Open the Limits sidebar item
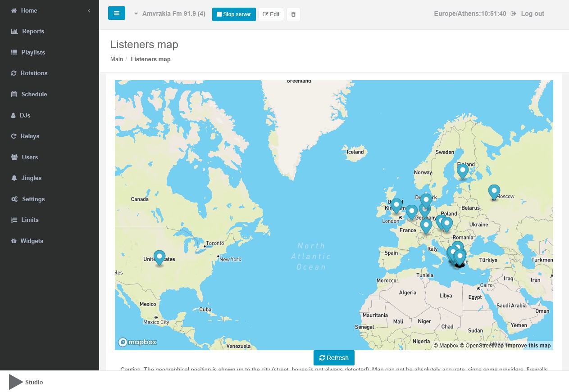Screen dimensions: 569x392 pos(30,220)
